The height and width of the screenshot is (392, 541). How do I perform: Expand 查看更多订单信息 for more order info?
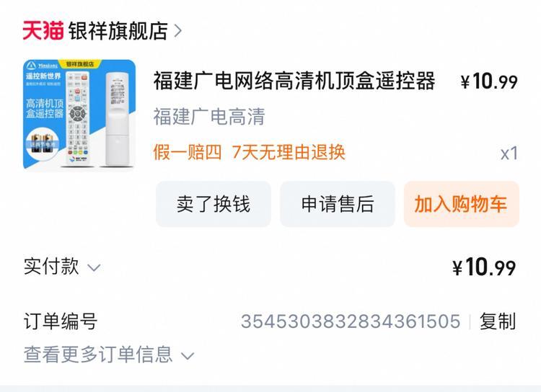(98, 355)
